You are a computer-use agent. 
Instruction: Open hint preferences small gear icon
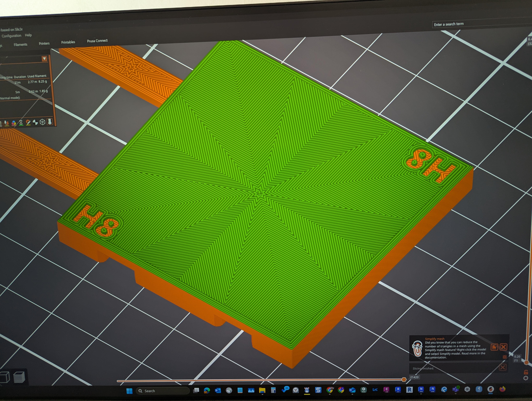tap(505, 357)
